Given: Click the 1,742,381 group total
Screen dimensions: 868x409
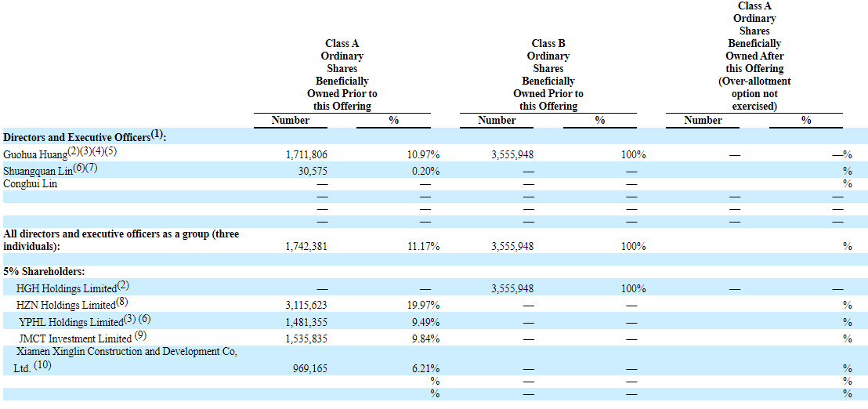Looking at the screenshot, I should (306, 246).
